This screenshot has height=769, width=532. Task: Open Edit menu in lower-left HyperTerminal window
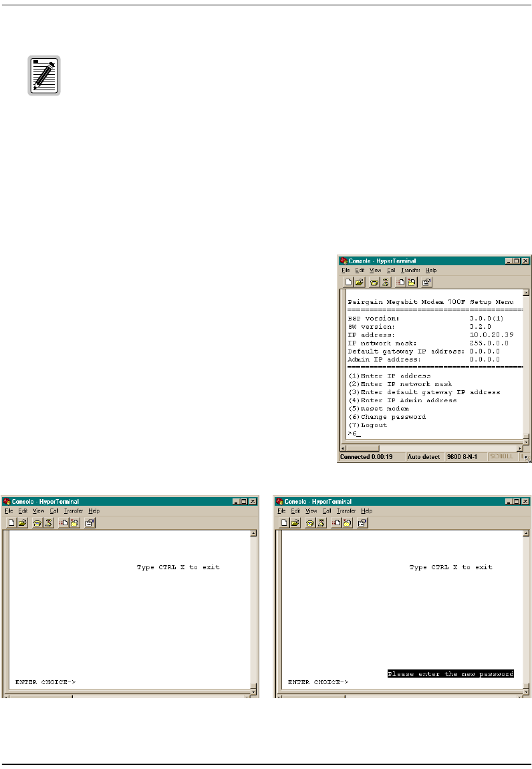coord(23,511)
